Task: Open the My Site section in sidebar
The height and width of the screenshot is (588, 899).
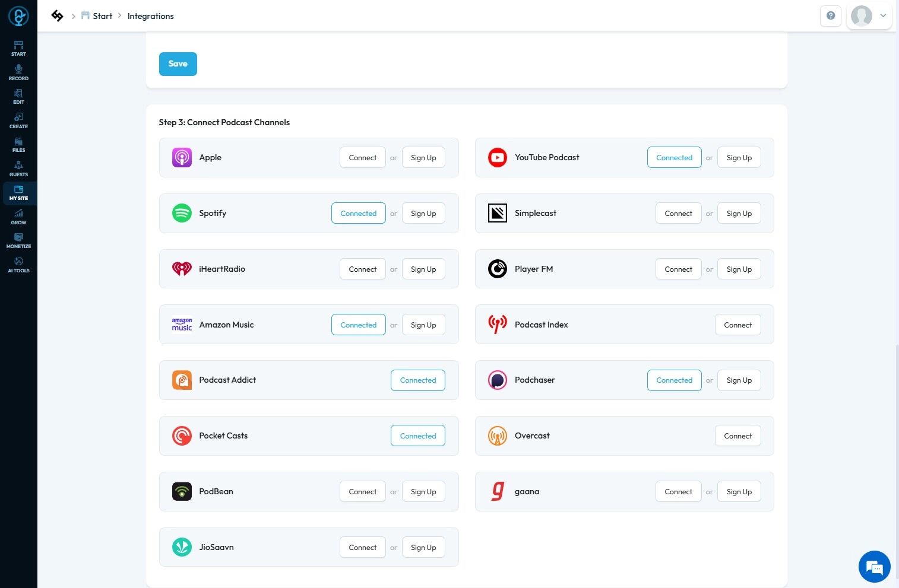Action: (18, 193)
